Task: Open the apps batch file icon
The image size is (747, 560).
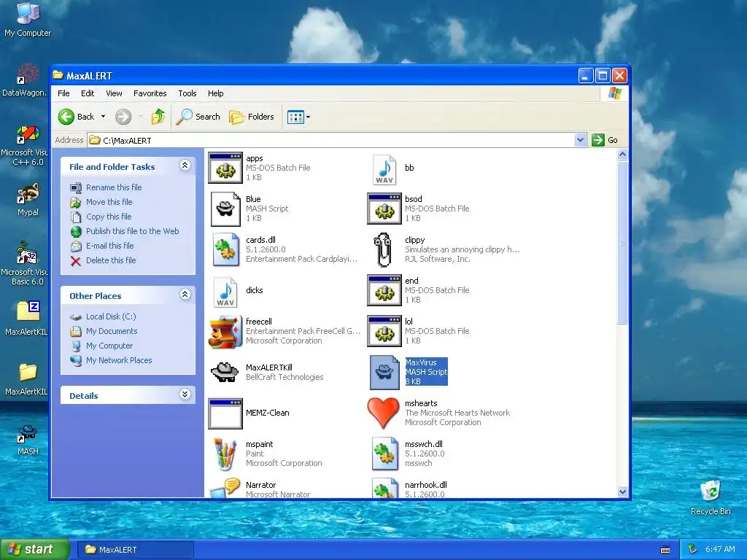Action: pos(225,168)
